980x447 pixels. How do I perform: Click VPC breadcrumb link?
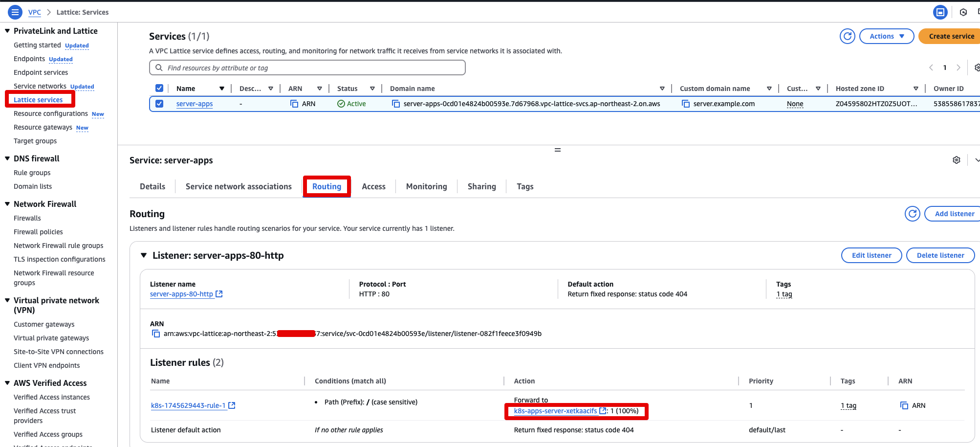click(35, 12)
